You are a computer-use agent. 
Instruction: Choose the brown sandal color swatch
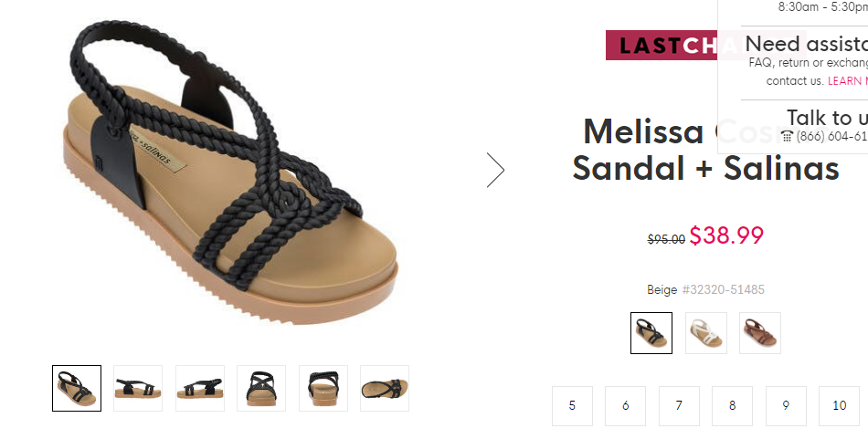760,333
